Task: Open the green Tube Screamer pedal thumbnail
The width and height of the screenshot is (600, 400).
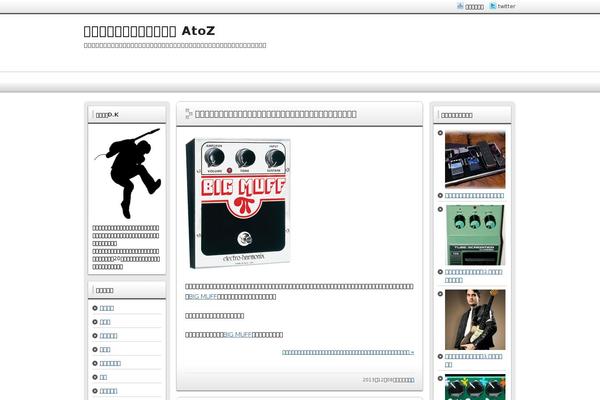Action: point(475,235)
